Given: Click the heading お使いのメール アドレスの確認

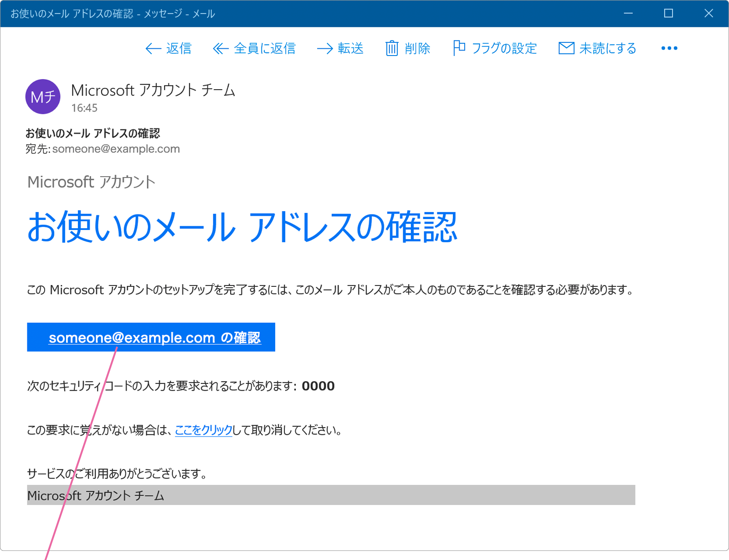Looking at the screenshot, I should (x=242, y=227).
